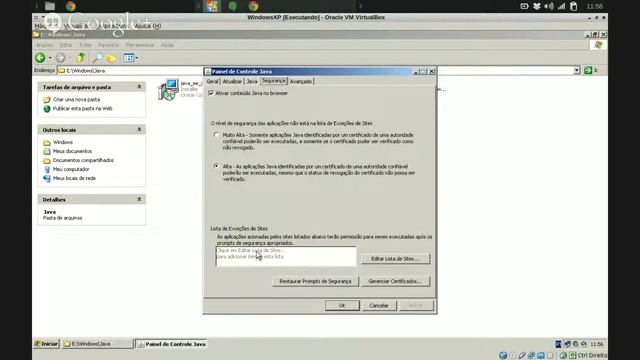
Task: Click Painel de Controle Java taskbar item
Action: [171, 344]
